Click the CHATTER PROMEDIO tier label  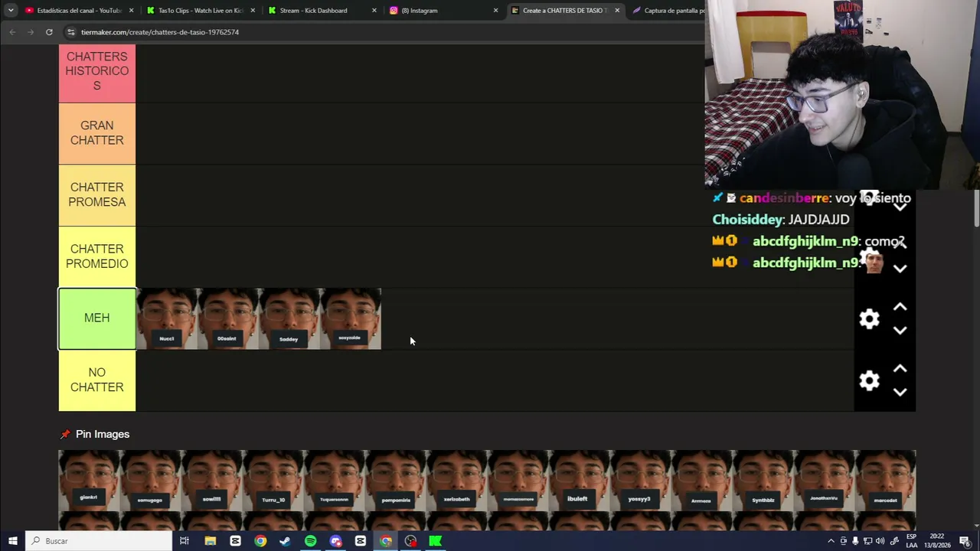[x=97, y=256]
